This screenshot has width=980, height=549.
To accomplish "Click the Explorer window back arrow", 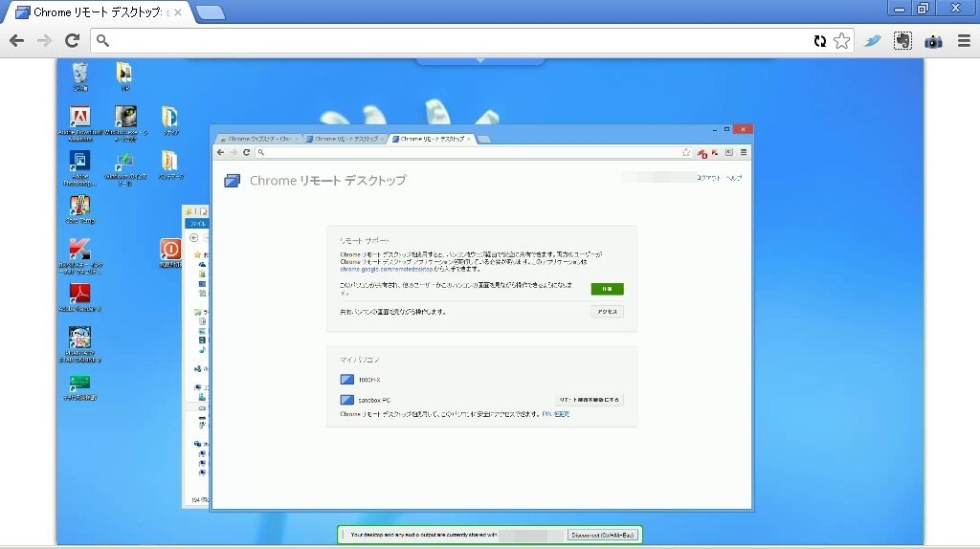I will click(193, 238).
